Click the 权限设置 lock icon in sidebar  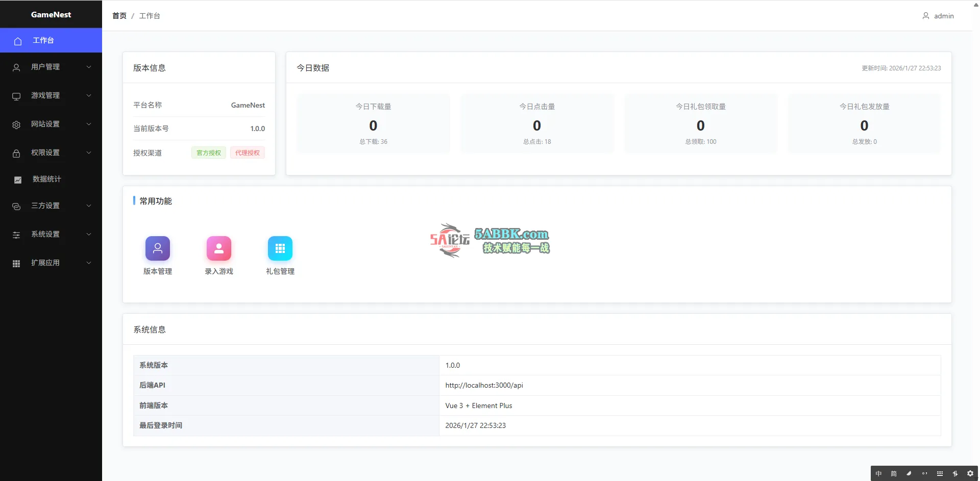16,153
